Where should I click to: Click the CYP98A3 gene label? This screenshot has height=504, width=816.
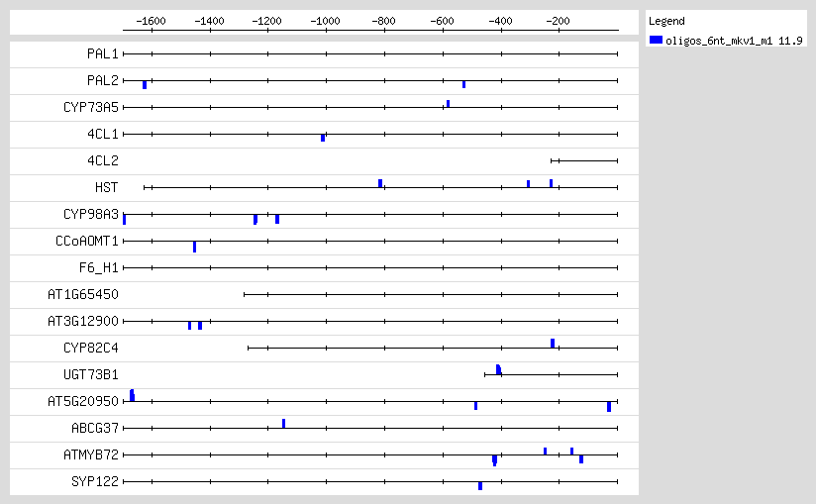coord(90,214)
